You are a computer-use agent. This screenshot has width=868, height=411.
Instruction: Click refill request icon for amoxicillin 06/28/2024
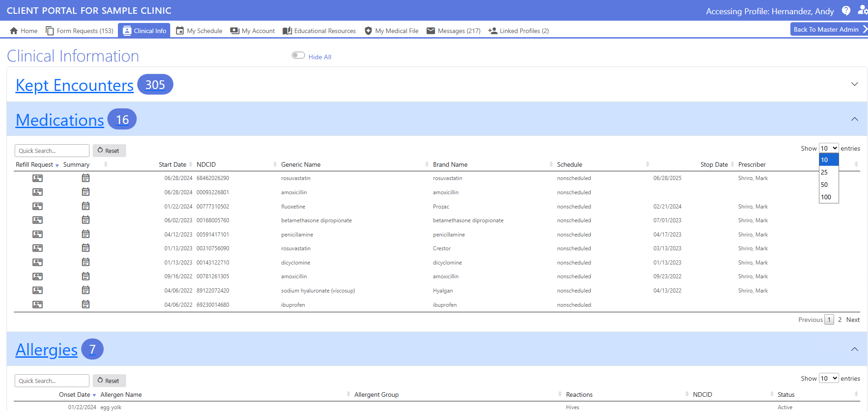click(38, 192)
